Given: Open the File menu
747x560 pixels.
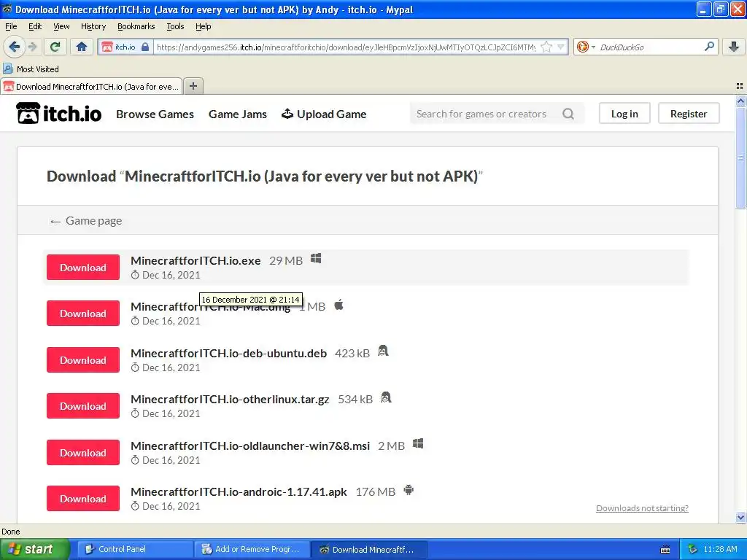Looking at the screenshot, I should [11, 26].
